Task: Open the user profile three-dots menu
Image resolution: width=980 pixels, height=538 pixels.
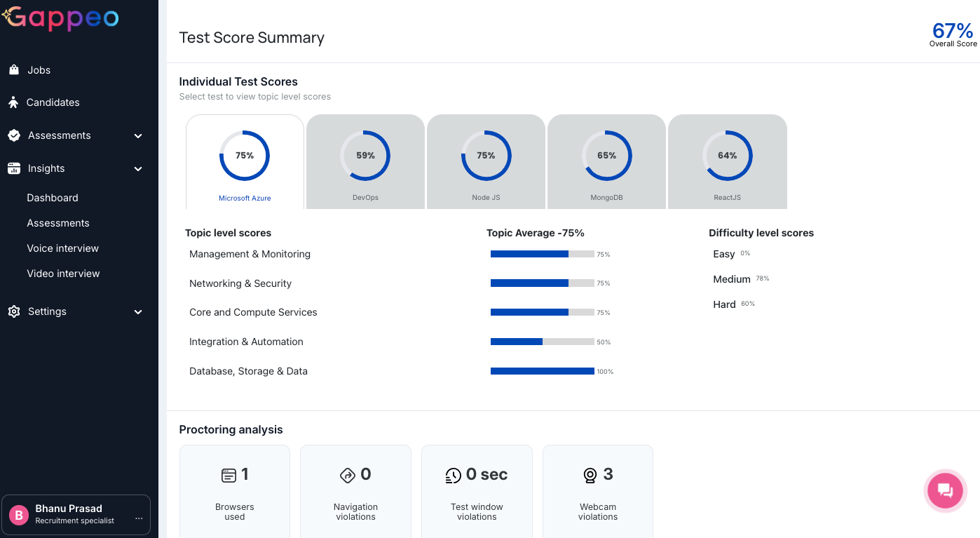Action: pyautogui.click(x=139, y=518)
